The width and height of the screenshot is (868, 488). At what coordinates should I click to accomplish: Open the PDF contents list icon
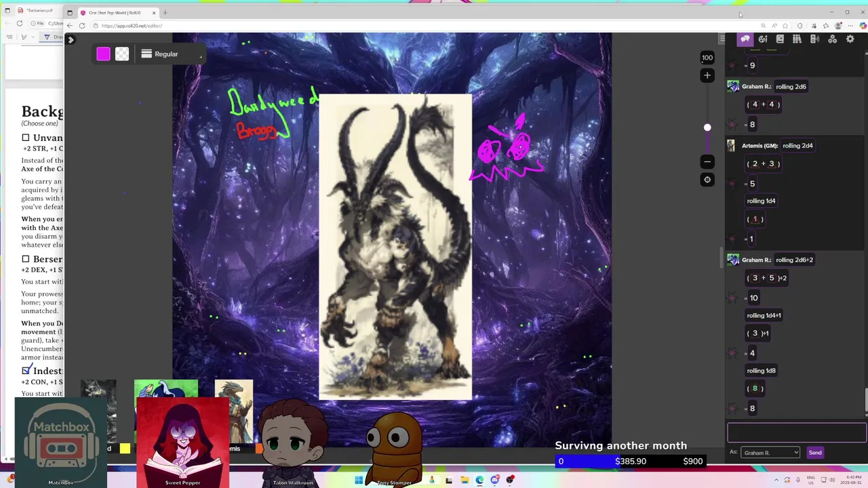9,37
